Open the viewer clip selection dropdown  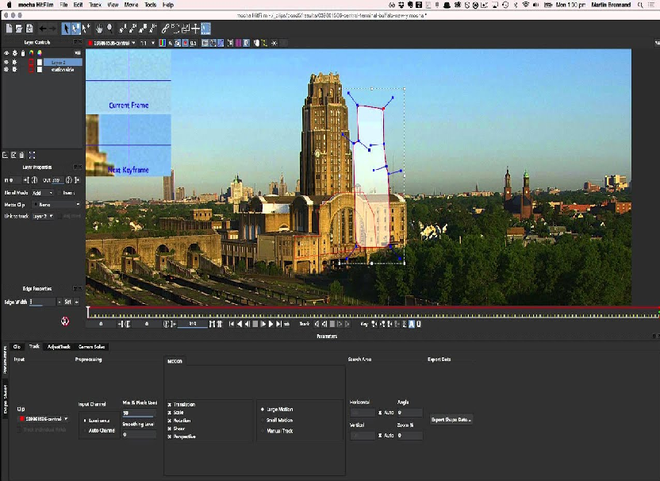click(x=112, y=43)
